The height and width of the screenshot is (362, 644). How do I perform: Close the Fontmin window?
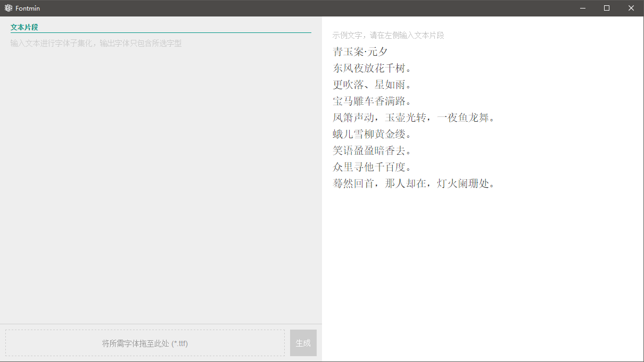click(631, 8)
